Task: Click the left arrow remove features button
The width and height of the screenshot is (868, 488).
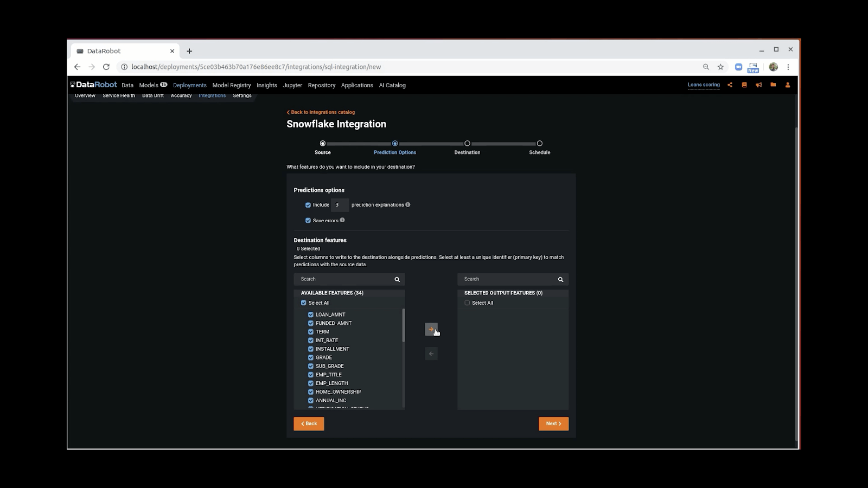Action: (431, 354)
